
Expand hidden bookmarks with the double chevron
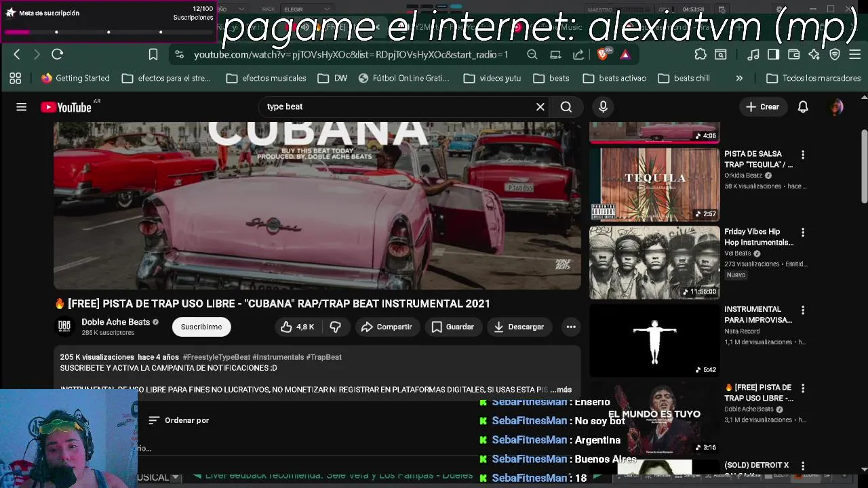point(739,78)
